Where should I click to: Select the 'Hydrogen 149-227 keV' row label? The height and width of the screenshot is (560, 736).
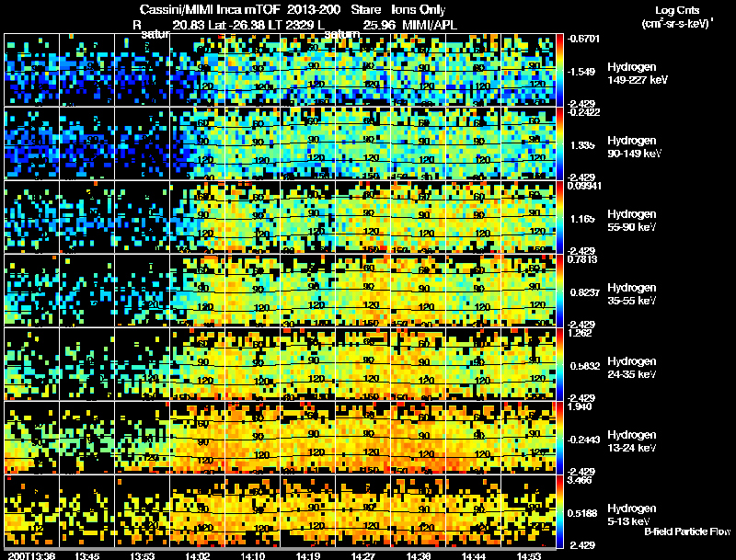(637, 74)
